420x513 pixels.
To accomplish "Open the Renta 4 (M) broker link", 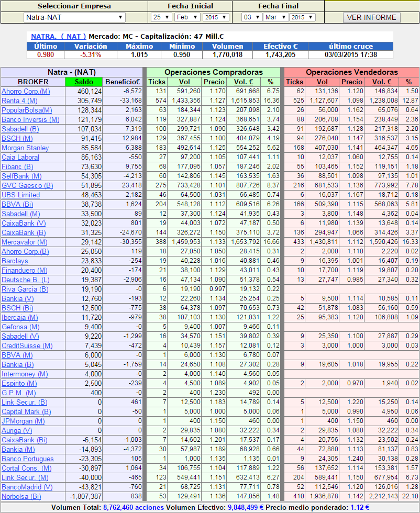I will point(20,101).
